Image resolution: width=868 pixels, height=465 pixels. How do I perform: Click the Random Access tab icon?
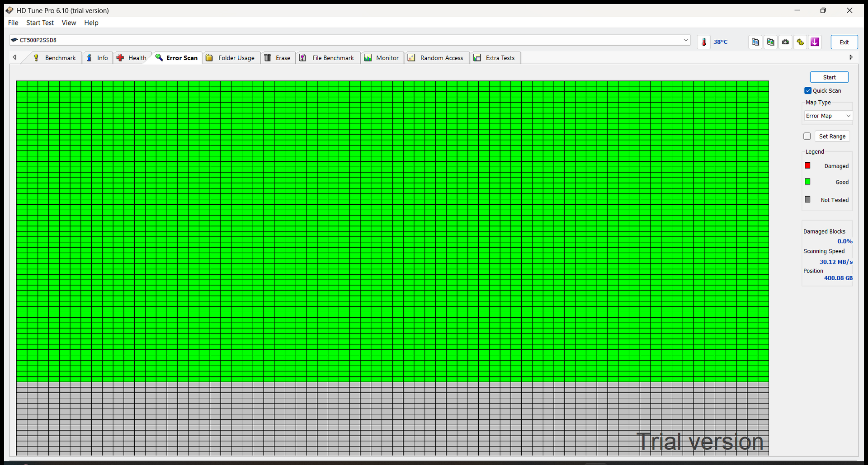click(x=411, y=57)
